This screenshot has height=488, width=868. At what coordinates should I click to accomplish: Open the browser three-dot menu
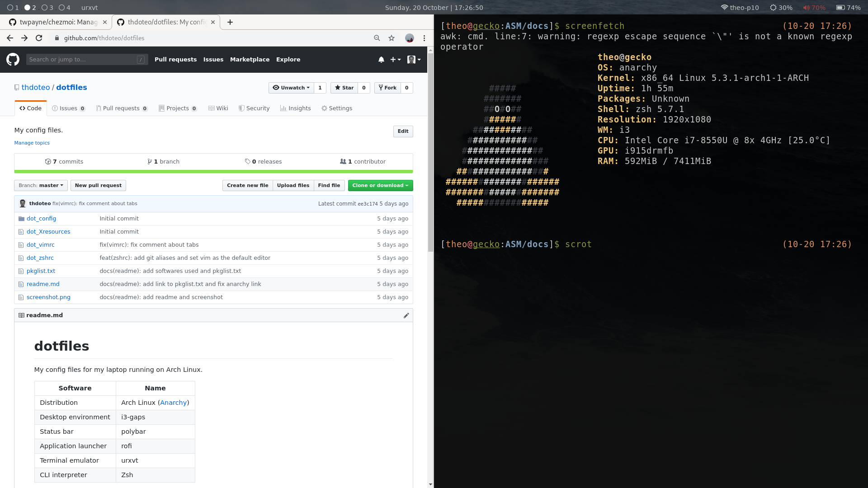424,38
